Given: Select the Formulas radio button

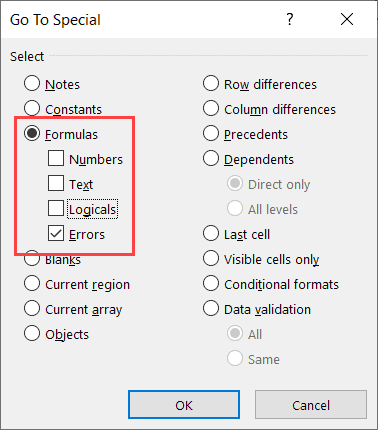Looking at the screenshot, I should pos(32,133).
